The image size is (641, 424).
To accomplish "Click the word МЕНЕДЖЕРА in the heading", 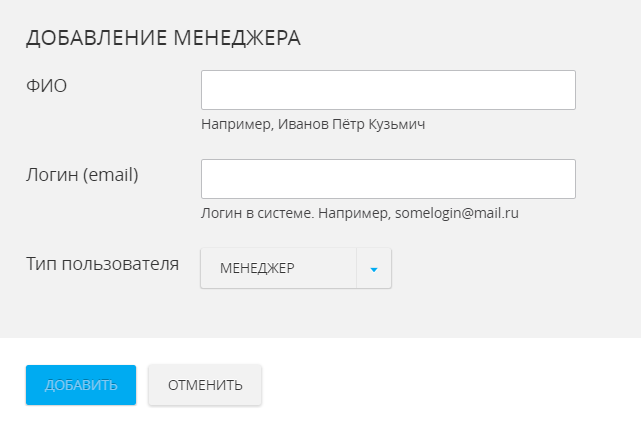I will pos(238,39).
